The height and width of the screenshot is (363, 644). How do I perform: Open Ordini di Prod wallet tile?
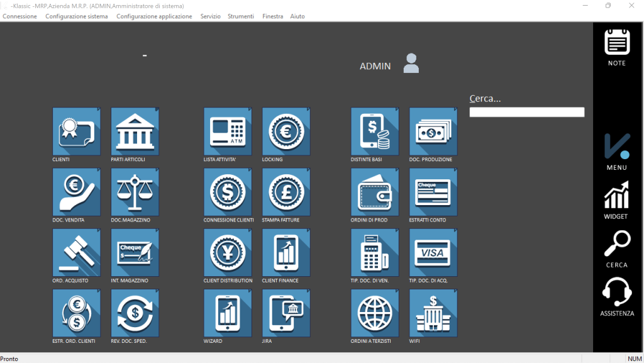click(375, 192)
